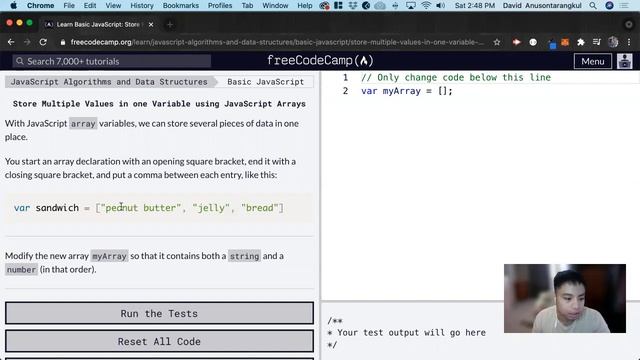Image resolution: width=640 pixels, height=360 pixels.
Task: Click the highlighted word number
Action: (21, 269)
